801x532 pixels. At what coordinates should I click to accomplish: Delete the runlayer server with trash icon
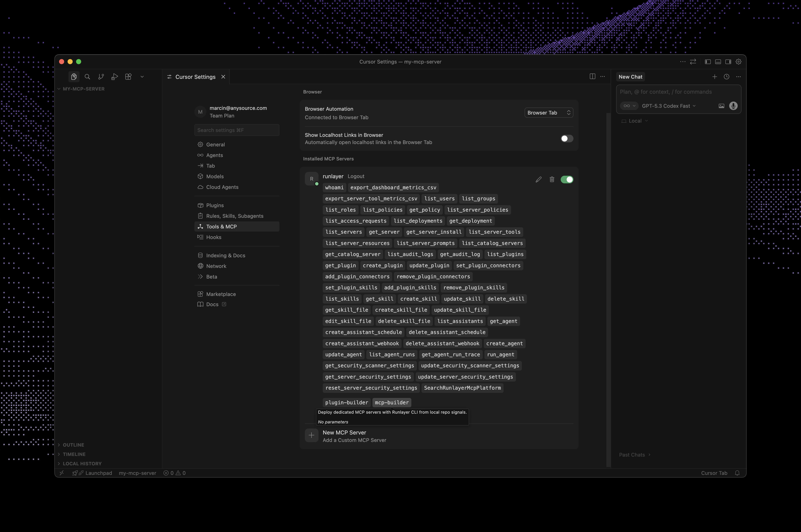(x=552, y=180)
